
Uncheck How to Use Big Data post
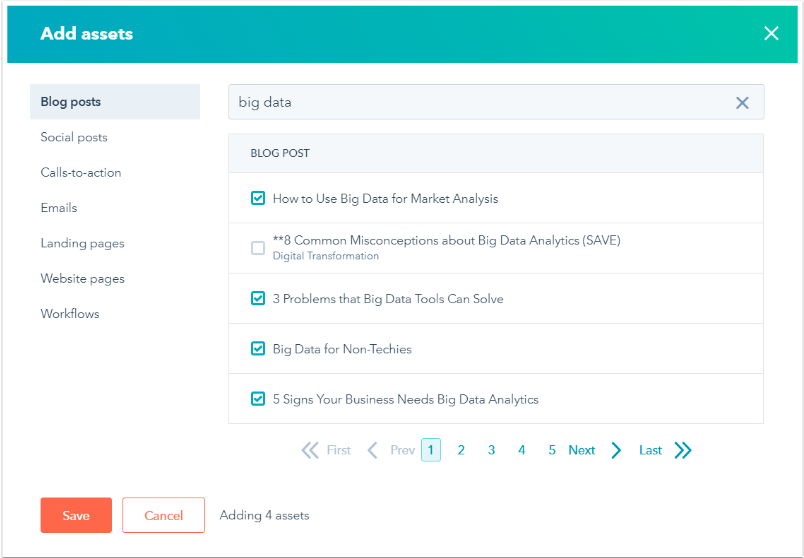coord(258,199)
